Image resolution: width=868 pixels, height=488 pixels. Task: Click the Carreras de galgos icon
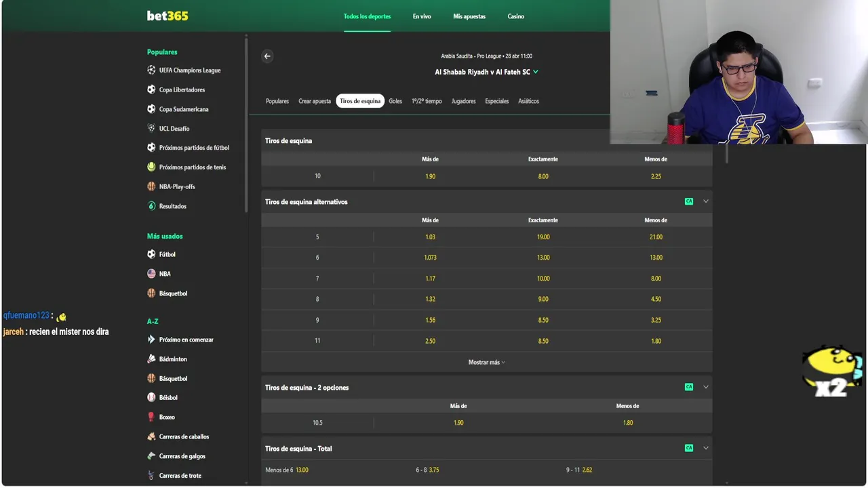151,456
